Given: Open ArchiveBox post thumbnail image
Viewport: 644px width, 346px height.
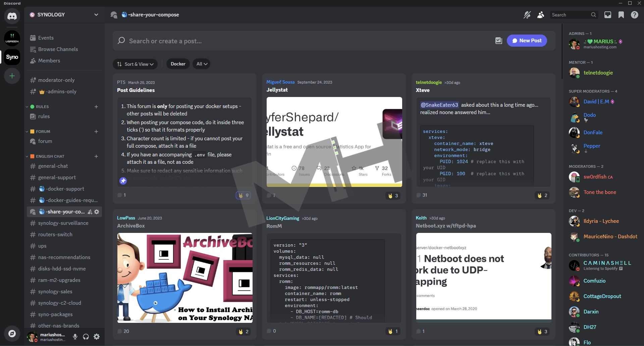Looking at the screenshot, I should pyautogui.click(x=185, y=278).
